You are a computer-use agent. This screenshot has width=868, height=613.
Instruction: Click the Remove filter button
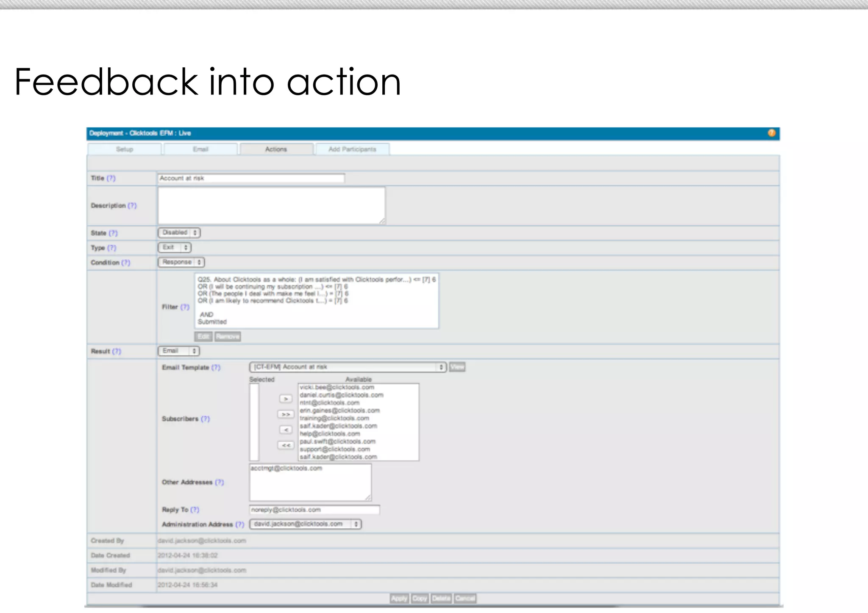(x=228, y=336)
